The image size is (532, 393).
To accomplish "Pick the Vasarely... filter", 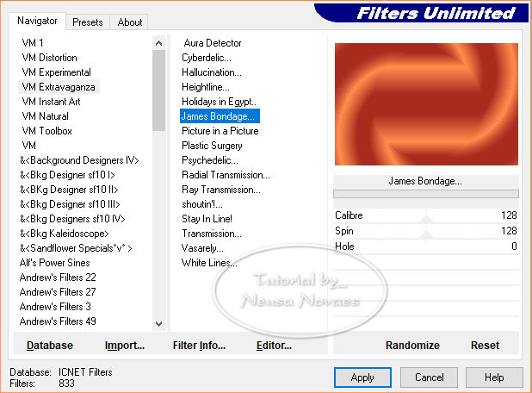I will coord(202,248).
